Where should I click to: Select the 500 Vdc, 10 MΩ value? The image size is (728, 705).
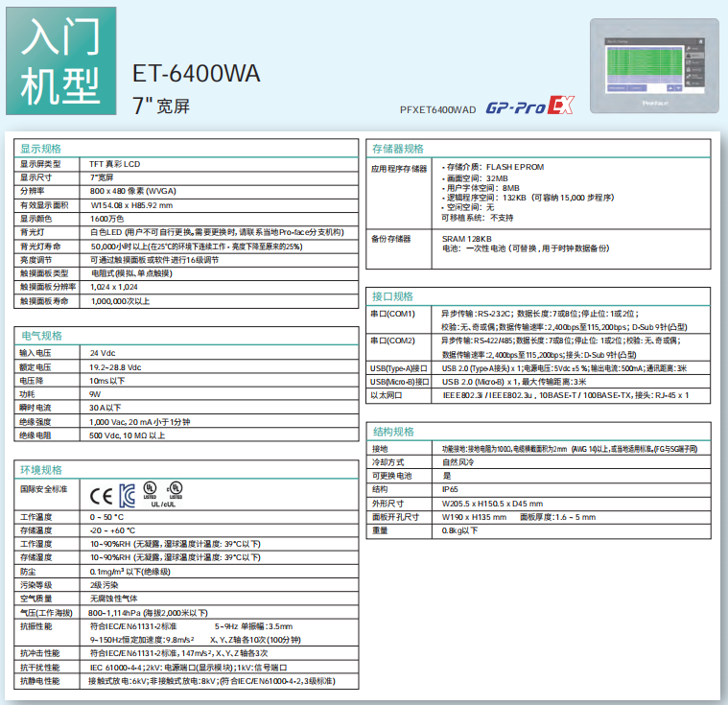coord(127,435)
